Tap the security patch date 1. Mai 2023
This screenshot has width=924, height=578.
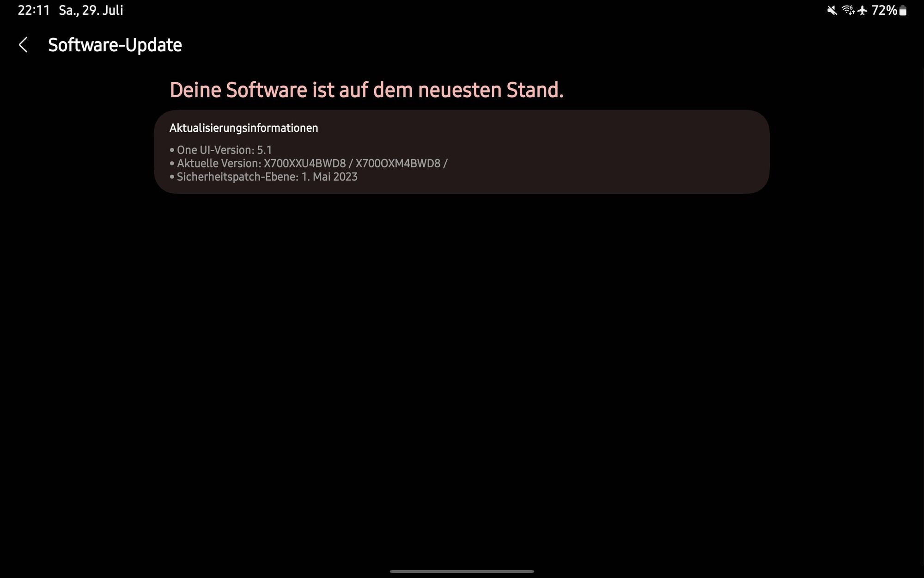pyautogui.click(x=329, y=177)
